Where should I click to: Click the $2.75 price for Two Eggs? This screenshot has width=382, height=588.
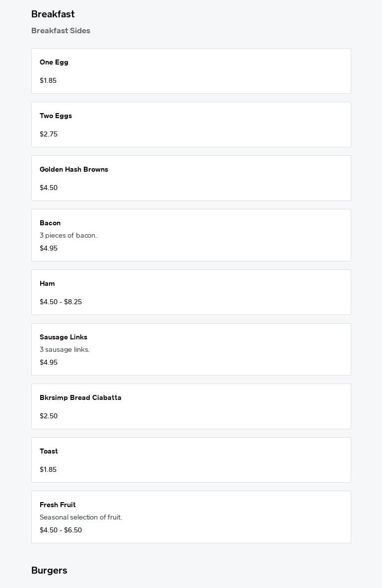[49, 134]
